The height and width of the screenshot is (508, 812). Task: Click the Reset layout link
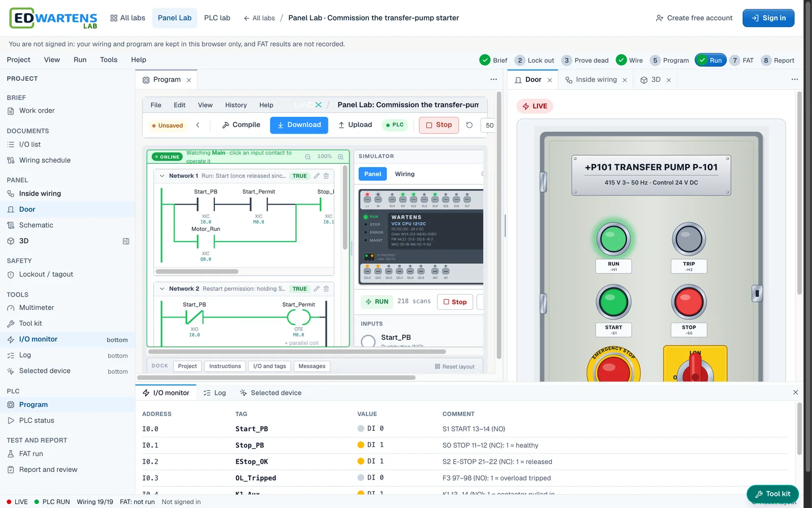pos(455,367)
